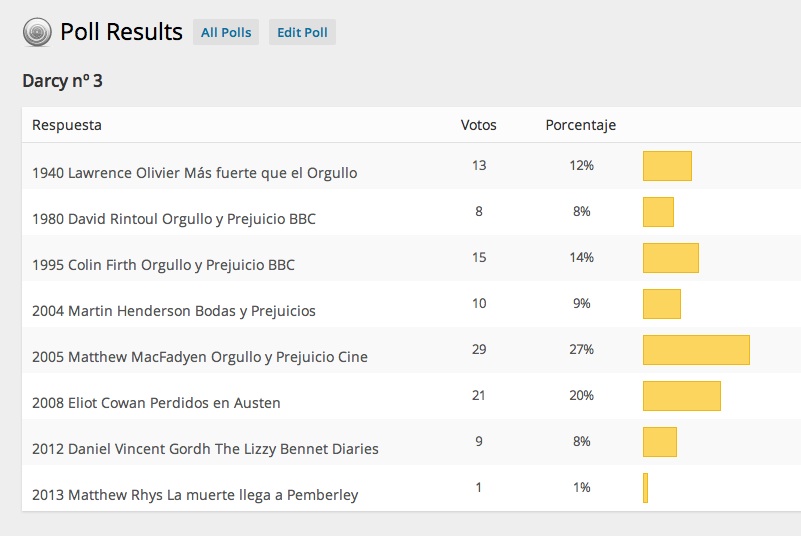The image size is (801, 536).
Task: Click the 27% result bar for Matthew MacFadyen
Action: pyautogui.click(x=696, y=350)
